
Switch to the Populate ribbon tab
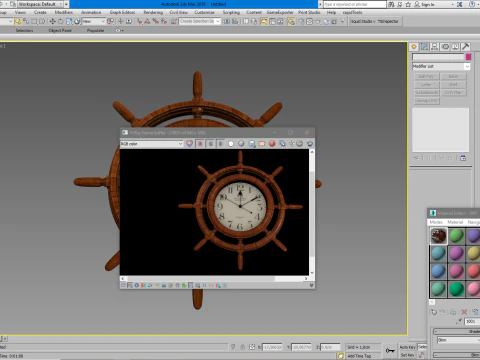tap(96, 30)
